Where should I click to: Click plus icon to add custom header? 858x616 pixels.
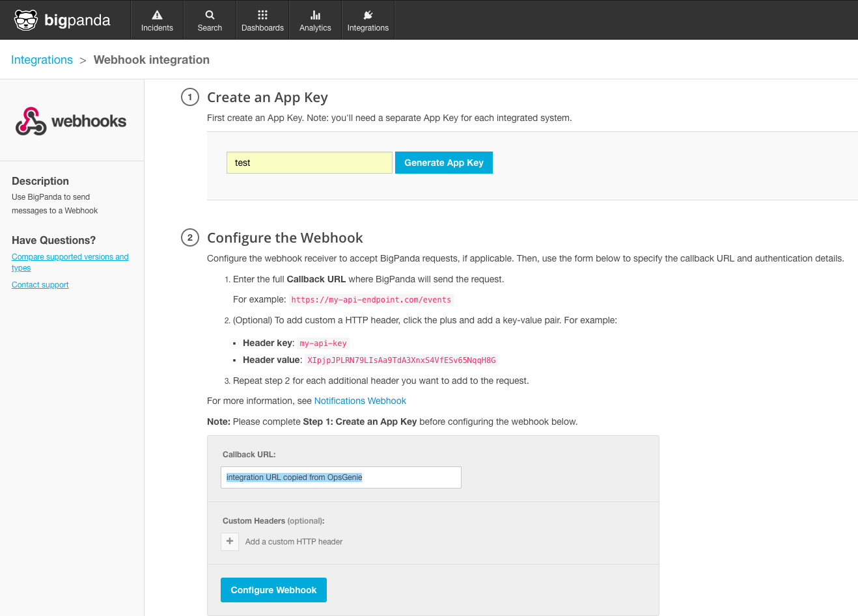[230, 541]
